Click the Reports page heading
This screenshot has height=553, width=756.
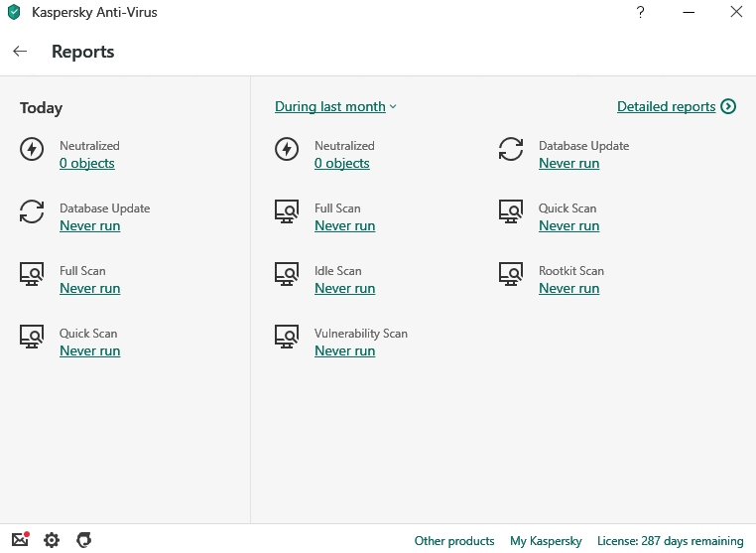[x=83, y=52]
